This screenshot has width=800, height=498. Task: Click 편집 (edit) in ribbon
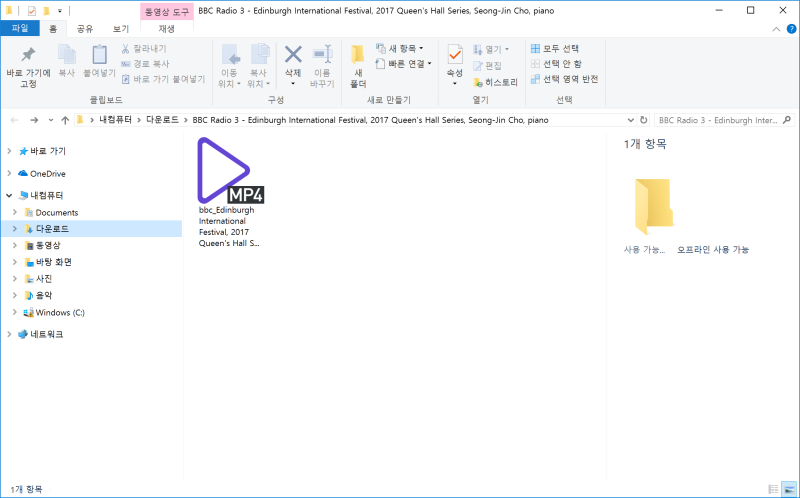point(487,66)
